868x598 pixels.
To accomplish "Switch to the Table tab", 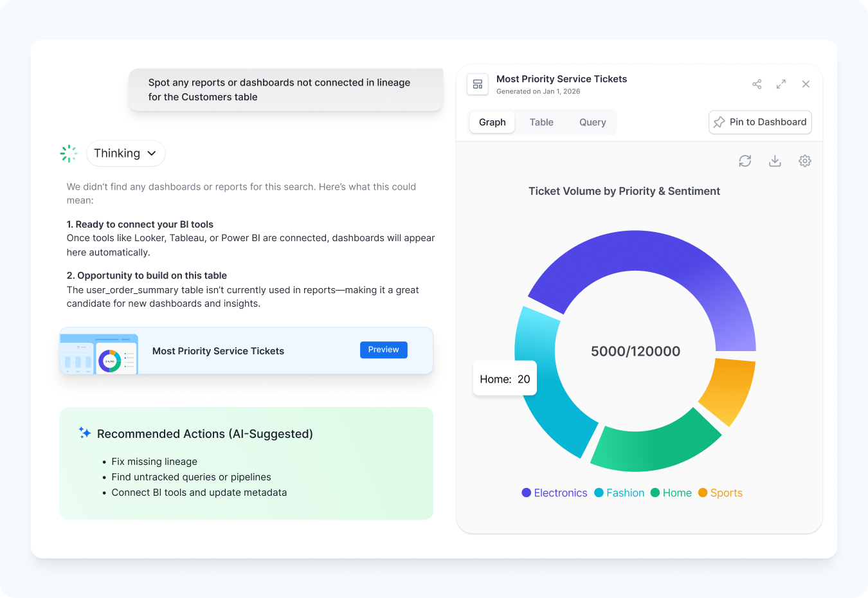I will point(541,122).
